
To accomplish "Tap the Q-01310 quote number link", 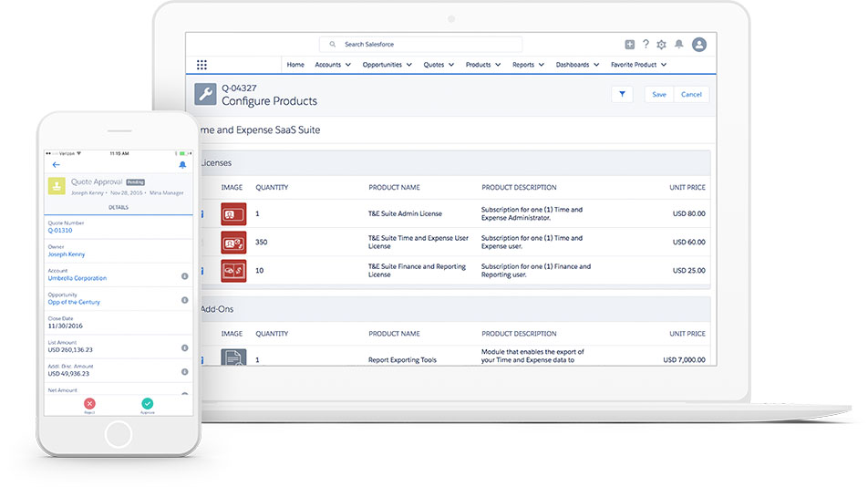I will click(x=60, y=230).
